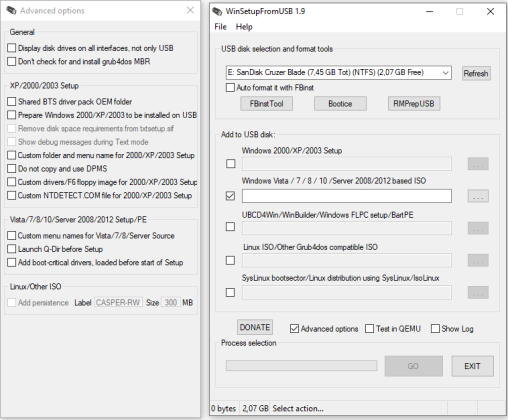Click the WinSetupFromUSB title bar app icon
The image size is (508, 420).
[217, 11]
